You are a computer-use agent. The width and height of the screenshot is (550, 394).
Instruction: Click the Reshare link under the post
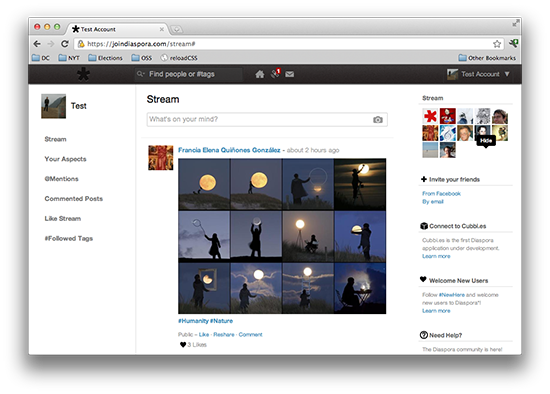pyautogui.click(x=224, y=334)
